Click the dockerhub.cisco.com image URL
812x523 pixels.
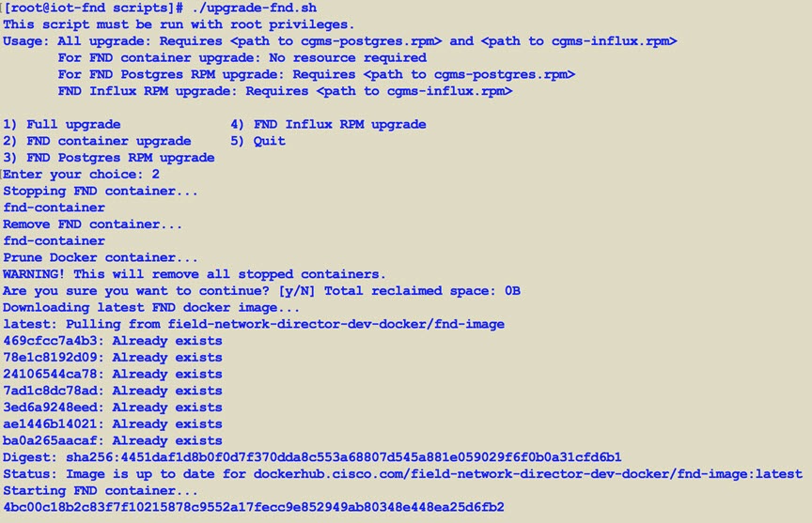[x=527, y=474]
